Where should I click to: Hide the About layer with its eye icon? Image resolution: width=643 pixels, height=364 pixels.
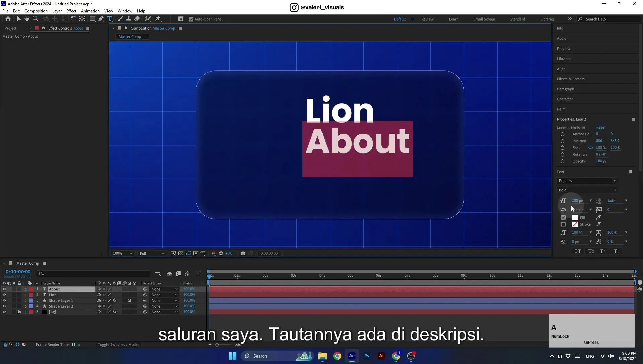[4, 289]
